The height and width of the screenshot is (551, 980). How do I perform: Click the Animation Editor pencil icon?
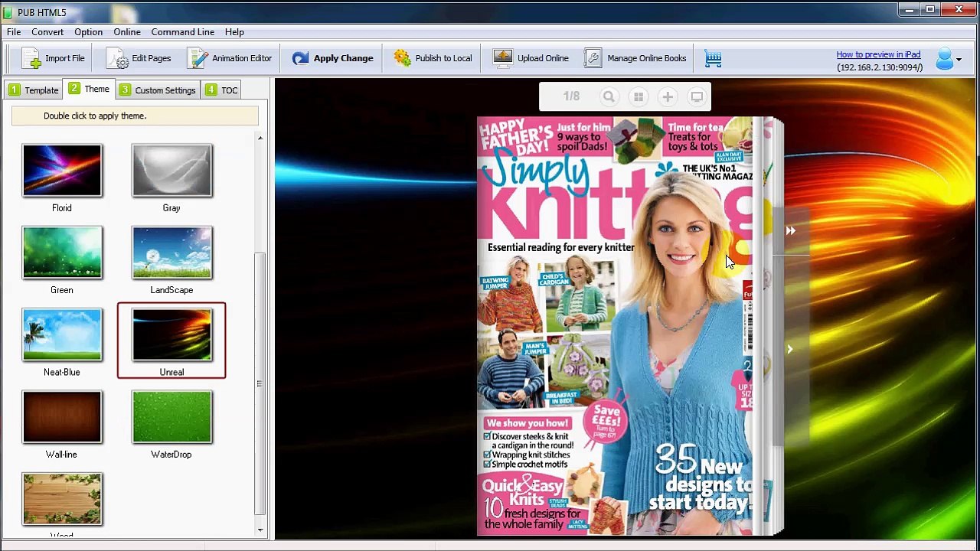pyautogui.click(x=198, y=58)
